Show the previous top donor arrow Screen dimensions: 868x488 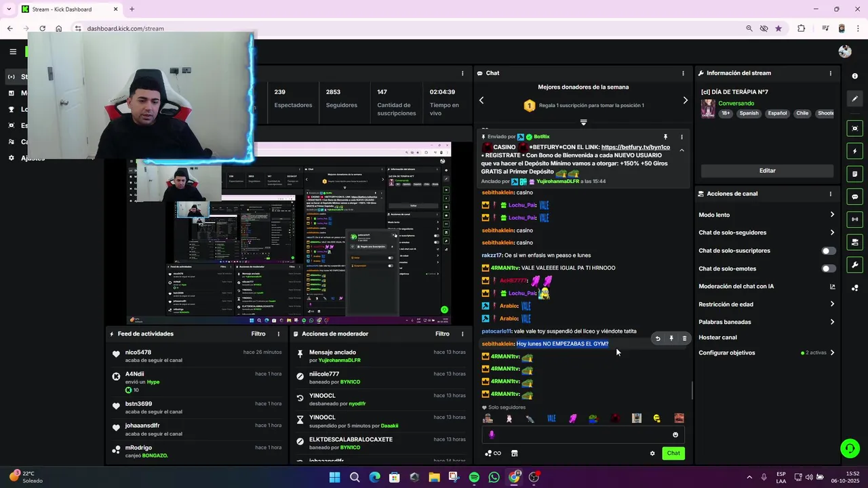[x=481, y=100]
